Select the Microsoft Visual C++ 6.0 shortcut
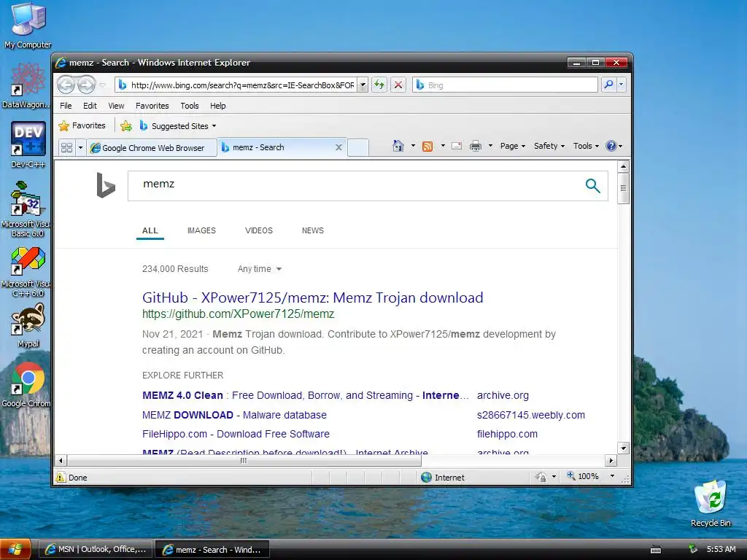 coord(27,273)
